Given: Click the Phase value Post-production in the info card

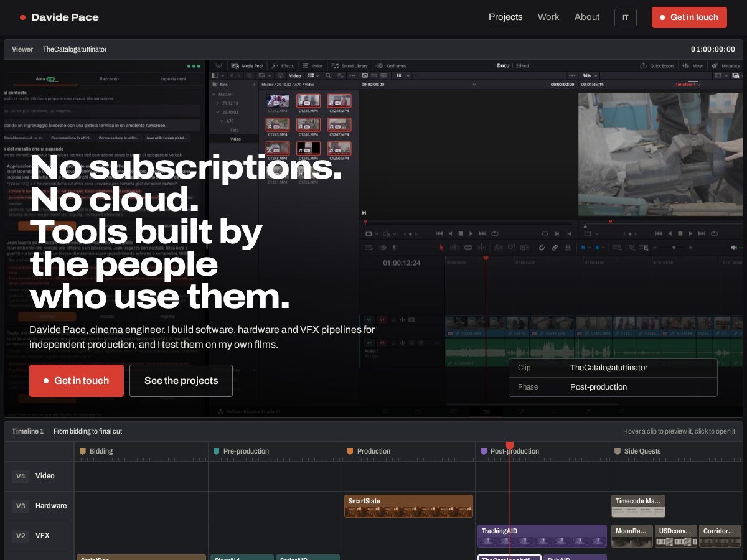Looking at the screenshot, I should [x=598, y=387].
